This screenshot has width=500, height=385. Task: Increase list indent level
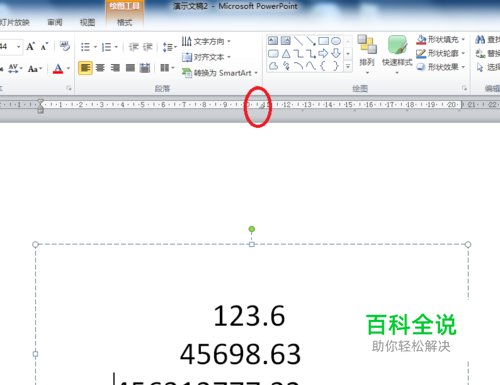pos(147,47)
